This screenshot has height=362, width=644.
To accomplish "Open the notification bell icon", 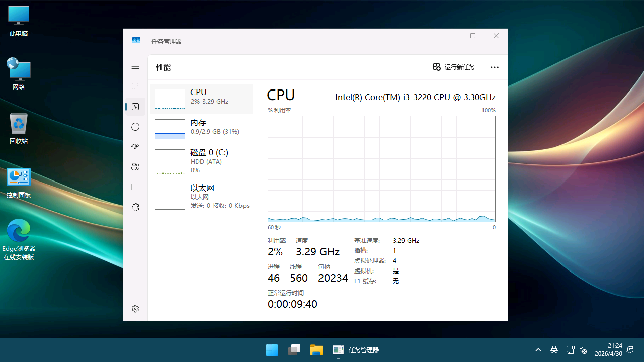I will pos(631,350).
